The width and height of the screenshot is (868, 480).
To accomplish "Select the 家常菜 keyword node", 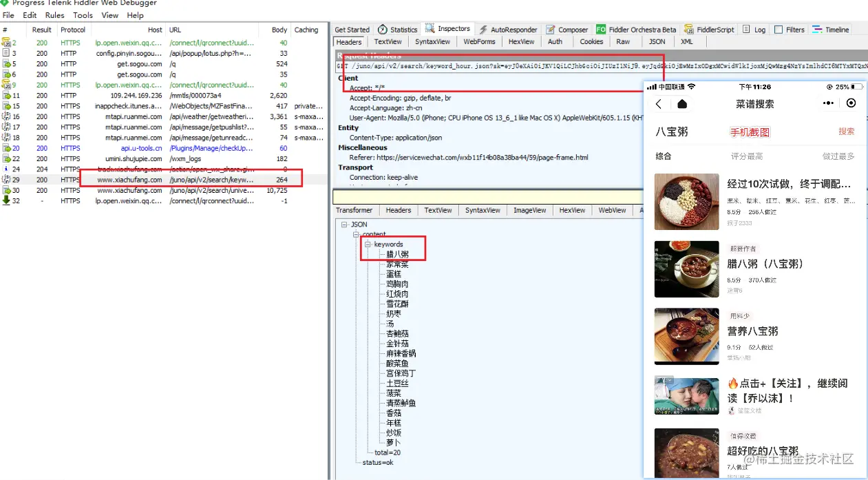I will click(x=397, y=264).
